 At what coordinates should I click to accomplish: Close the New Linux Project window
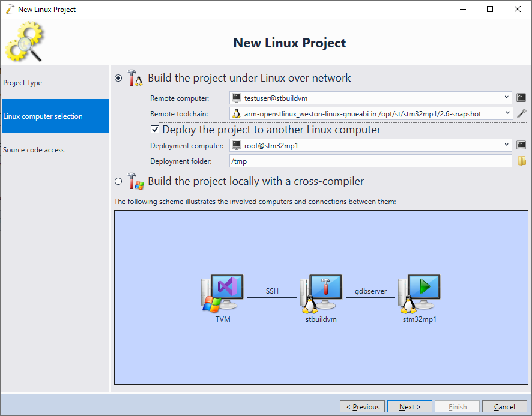[x=518, y=9]
